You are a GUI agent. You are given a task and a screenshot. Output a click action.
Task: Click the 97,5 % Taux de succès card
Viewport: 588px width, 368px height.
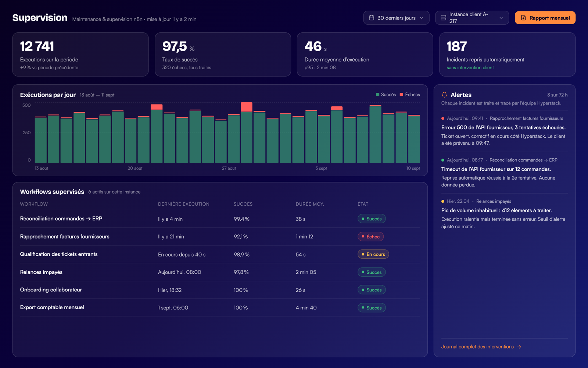click(223, 54)
